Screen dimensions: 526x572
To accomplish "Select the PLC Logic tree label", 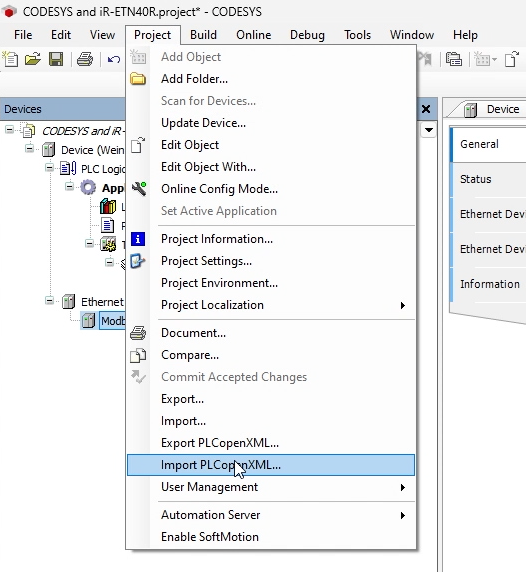I will coord(103,169).
